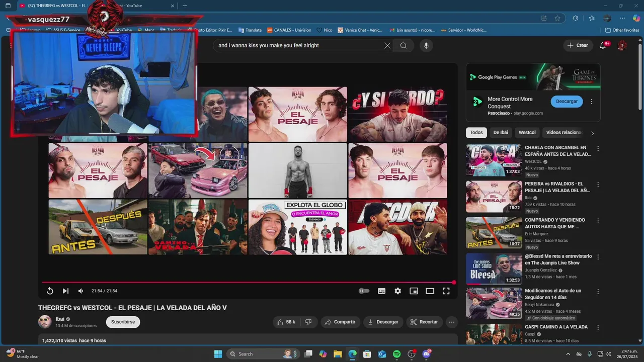Open options for CHARLA CON ARCANGEL video

pyautogui.click(x=598, y=149)
